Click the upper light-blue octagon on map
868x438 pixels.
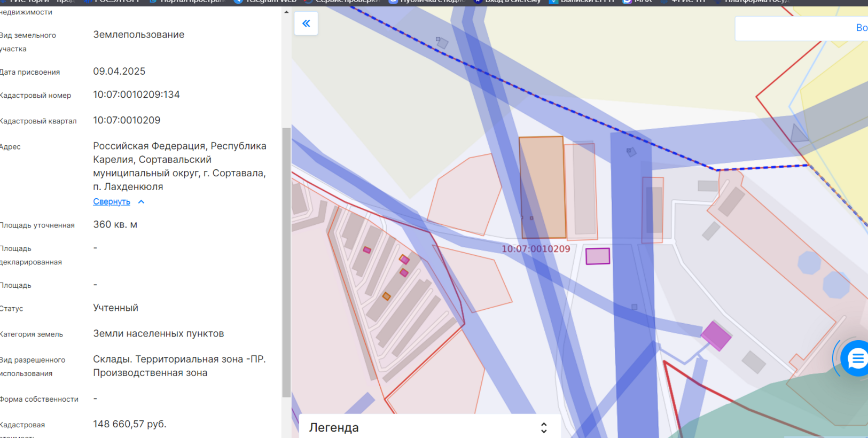[809, 263]
